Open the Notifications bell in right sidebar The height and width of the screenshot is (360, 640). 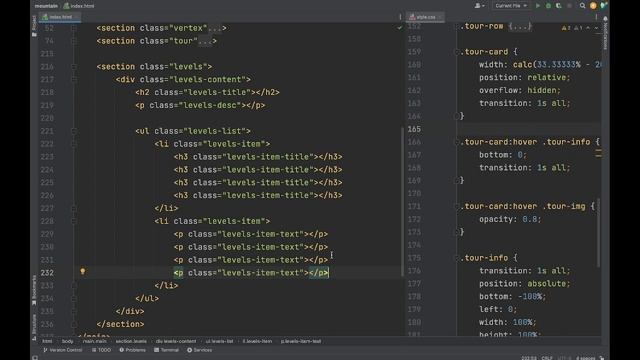pos(605,19)
